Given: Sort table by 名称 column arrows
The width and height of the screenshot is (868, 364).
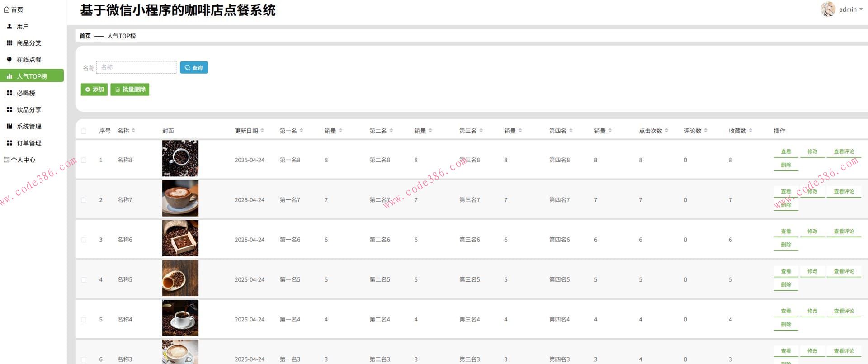Looking at the screenshot, I should [x=133, y=131].
